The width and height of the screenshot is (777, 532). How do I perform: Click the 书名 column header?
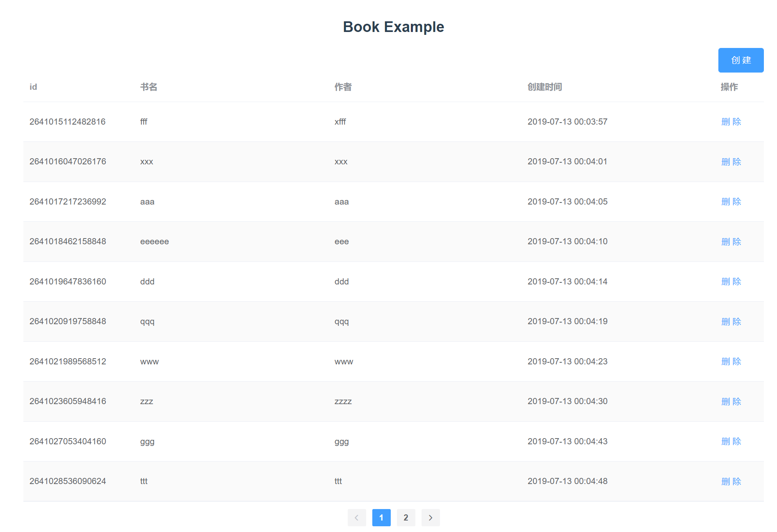tap(149, 87)
